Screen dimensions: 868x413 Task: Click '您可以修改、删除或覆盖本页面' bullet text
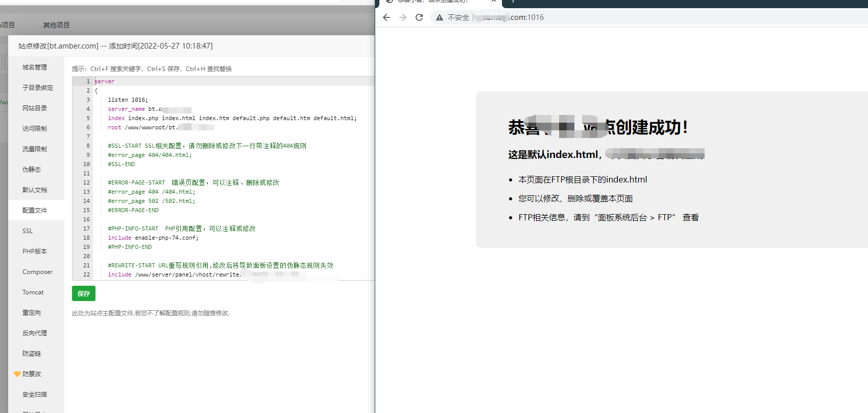click(575, 198)
